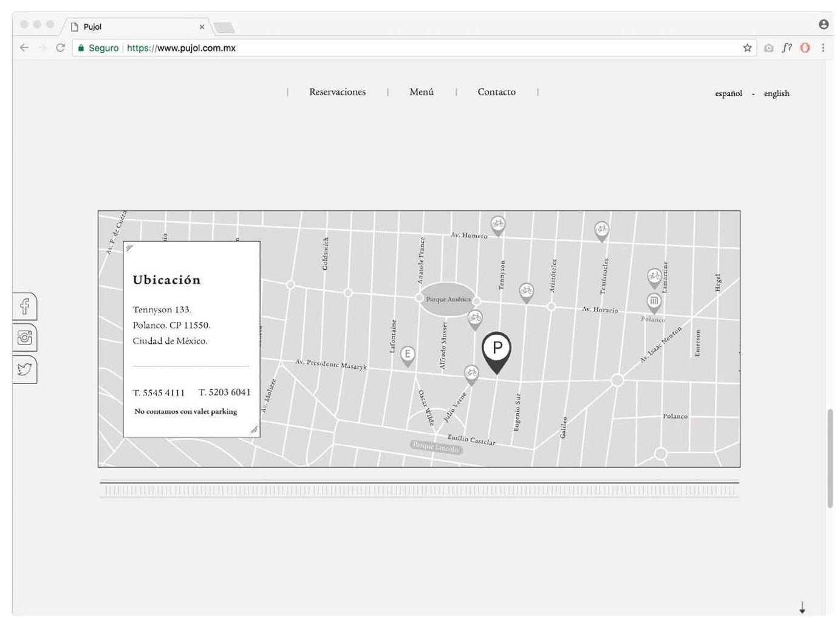Bookmark this page with the star icon
This screenshot has height=627, width=840.
coord(747,48)
